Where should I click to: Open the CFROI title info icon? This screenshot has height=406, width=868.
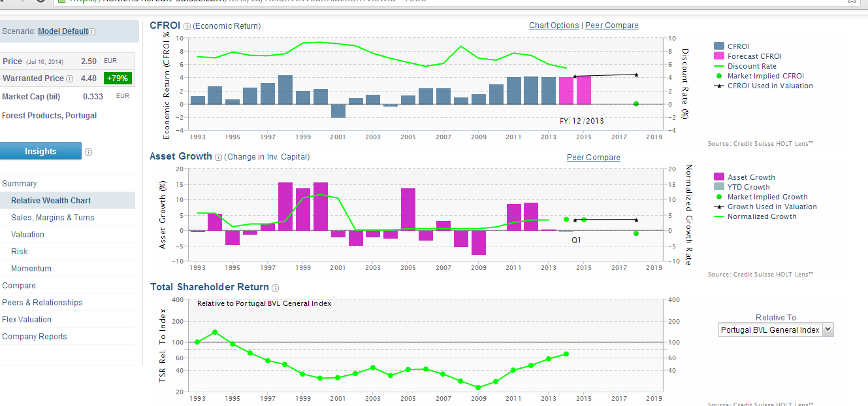(x=187, y=26)
